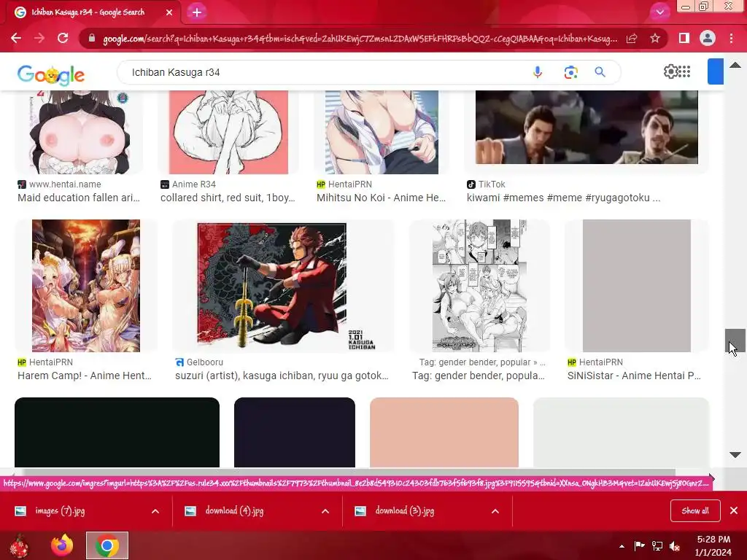Click the Chrome taskbar icon

pos(107,545)
